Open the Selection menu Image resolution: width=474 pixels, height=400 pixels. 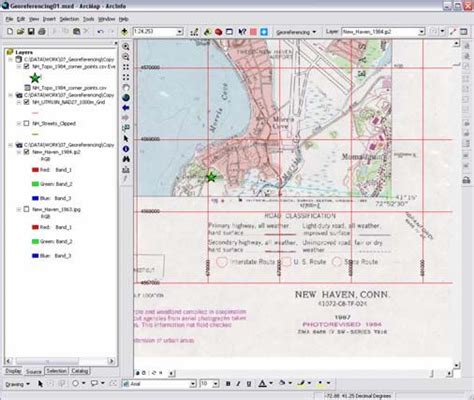tap(69, 19)
